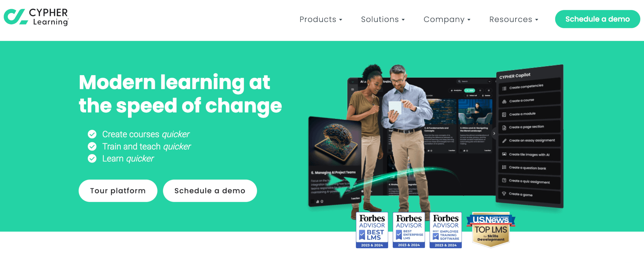Viewport: 644px width, 263px height.
Task: Click the checkmark beside Create courses quicker
Action: 92,134
